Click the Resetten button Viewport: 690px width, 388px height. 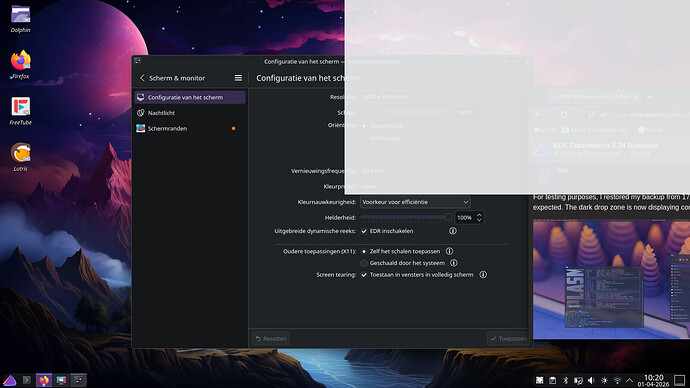[271, 339]
